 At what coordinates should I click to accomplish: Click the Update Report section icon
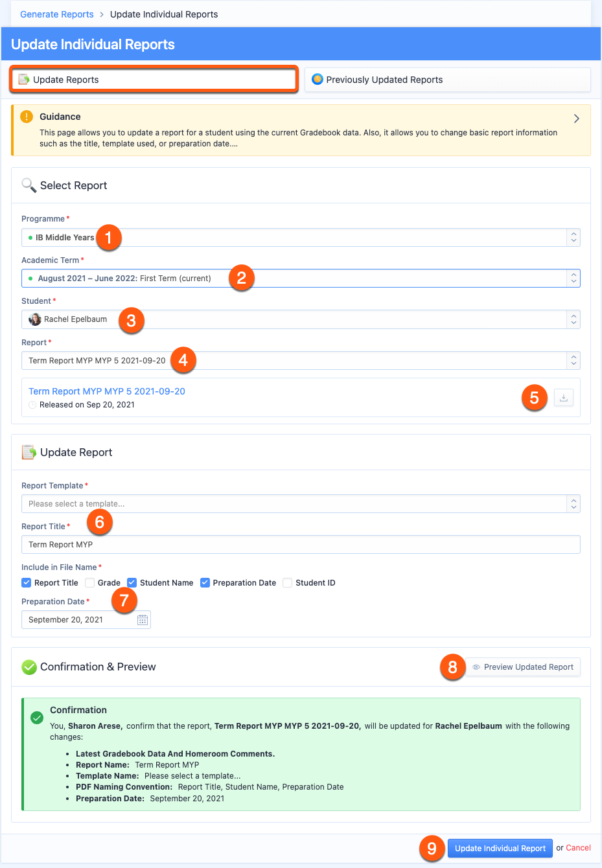point(29,452)
